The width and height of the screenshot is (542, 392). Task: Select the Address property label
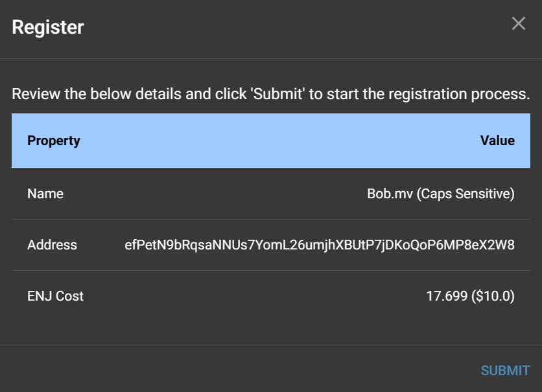52,245
